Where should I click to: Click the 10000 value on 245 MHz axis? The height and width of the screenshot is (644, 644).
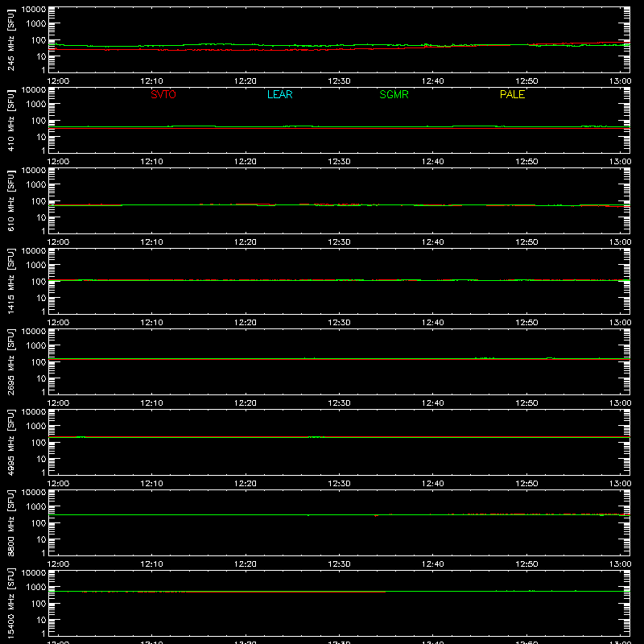[34, 10]
